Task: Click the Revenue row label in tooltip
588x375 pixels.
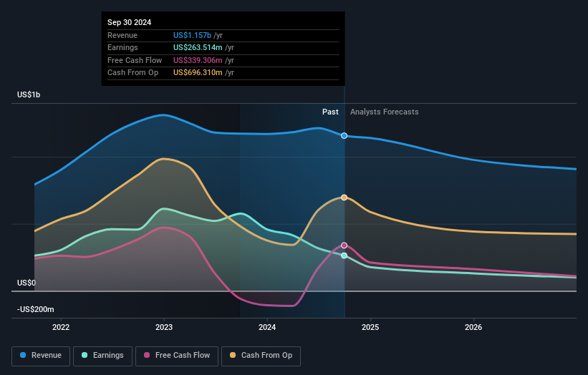Action: point(122,35)
